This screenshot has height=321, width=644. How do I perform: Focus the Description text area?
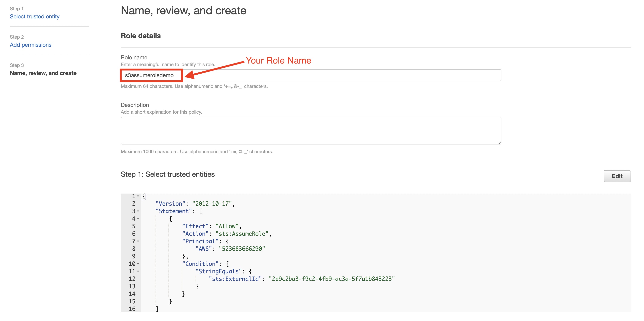[311, 130]
